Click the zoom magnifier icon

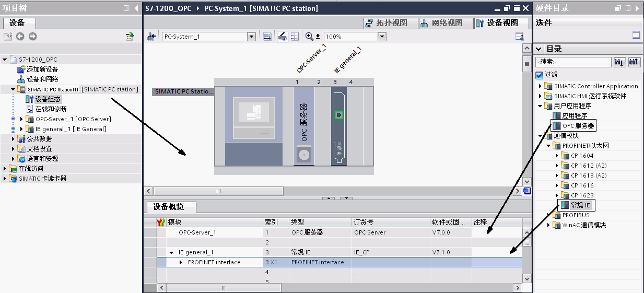309,37
